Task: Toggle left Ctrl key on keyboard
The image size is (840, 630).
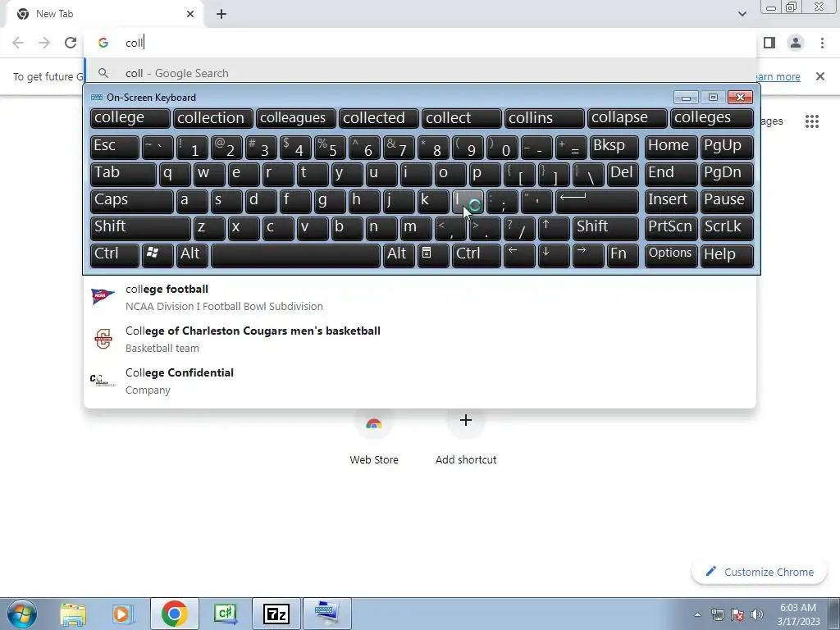Action: [x=115, y=254]
